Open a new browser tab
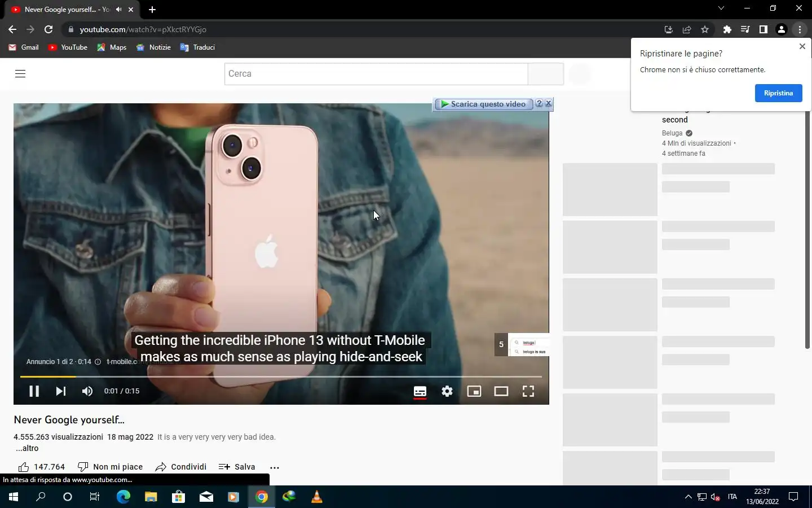Screen dimensions: 812x508 tap(152, 10)
